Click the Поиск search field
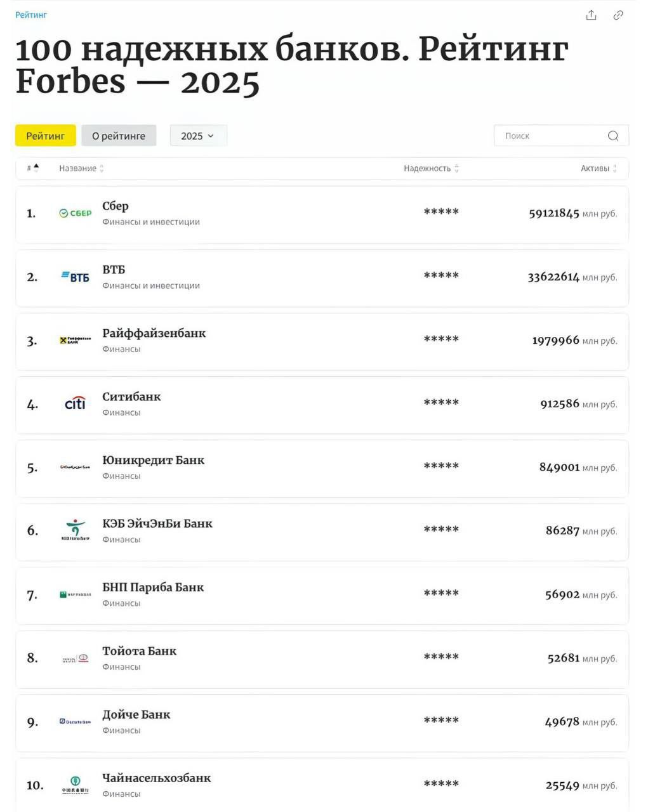The image size is (648, 812). [561, 136]
